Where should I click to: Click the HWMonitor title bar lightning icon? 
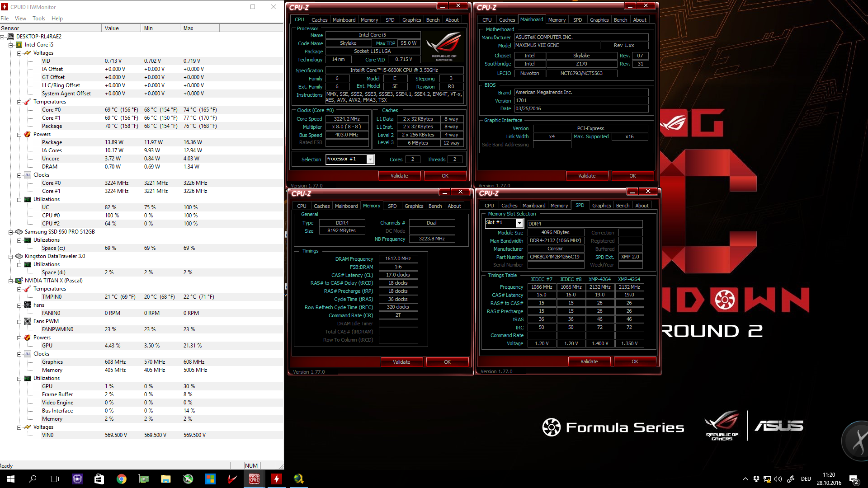[x=5, y=7]
